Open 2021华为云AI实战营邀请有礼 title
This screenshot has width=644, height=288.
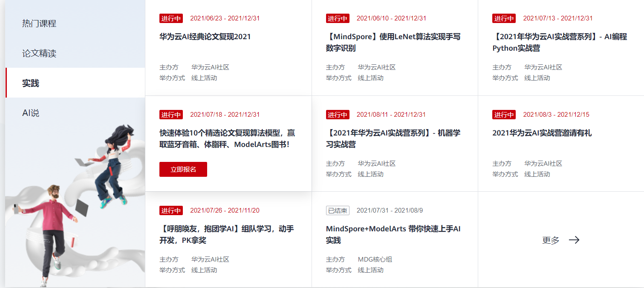[x=542, y=133]
